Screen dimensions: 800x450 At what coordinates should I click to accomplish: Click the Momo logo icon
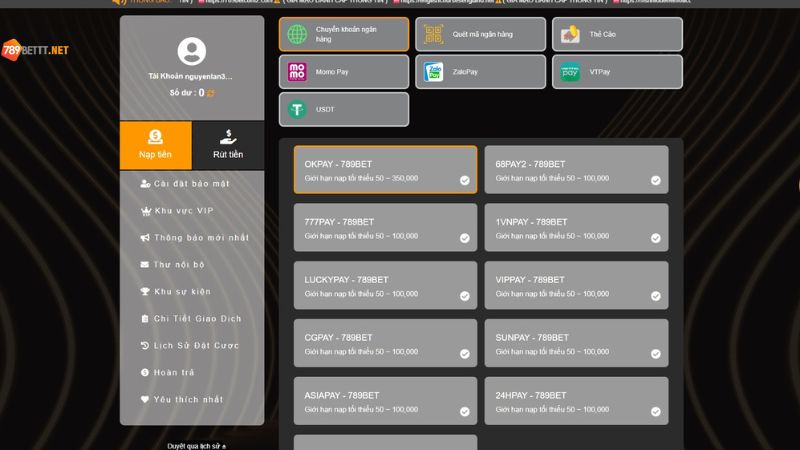pyautogui.click(x=297, y=72)
